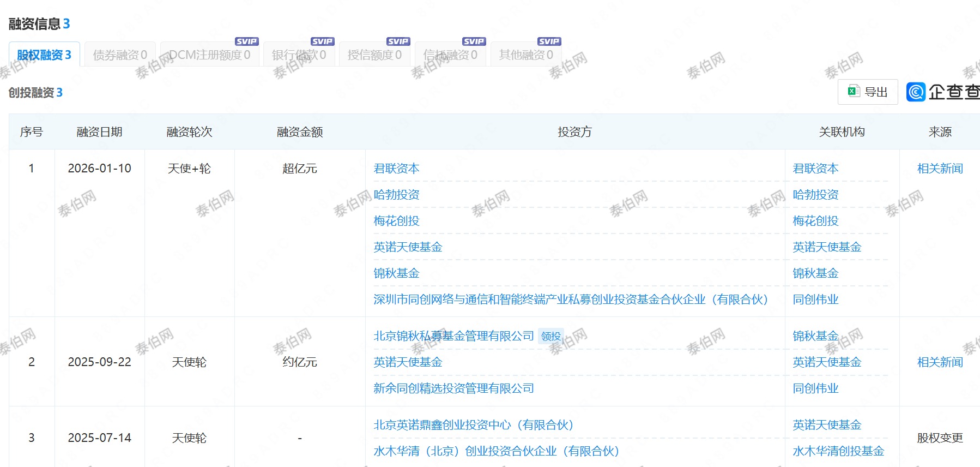Click the SVIP badge above 授信额度
The height and width of the screenshot is (467, 980).
pyautogui.click(x=398, y=41)
